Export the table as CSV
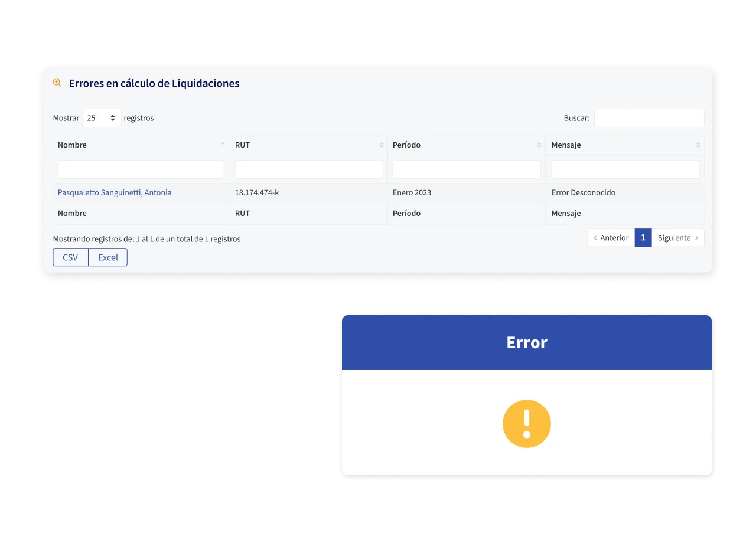Image resolution: width=756 pixels, height=546 pixels. pos(70,257)
